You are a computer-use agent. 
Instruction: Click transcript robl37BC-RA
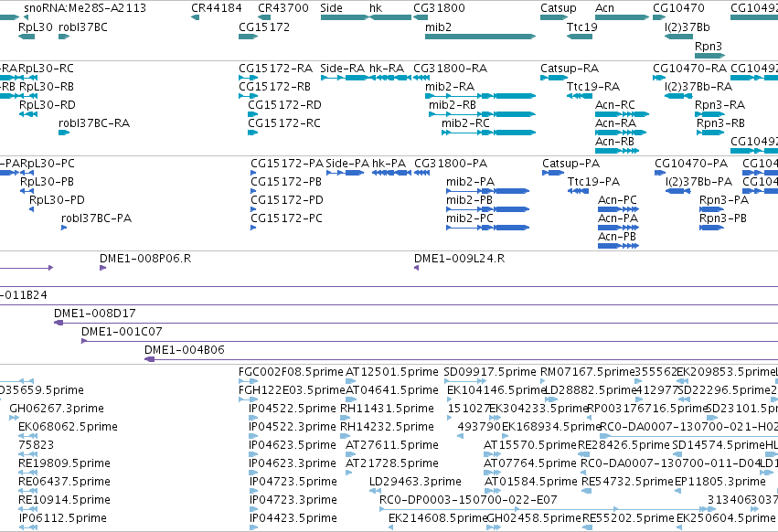(94, 123)
